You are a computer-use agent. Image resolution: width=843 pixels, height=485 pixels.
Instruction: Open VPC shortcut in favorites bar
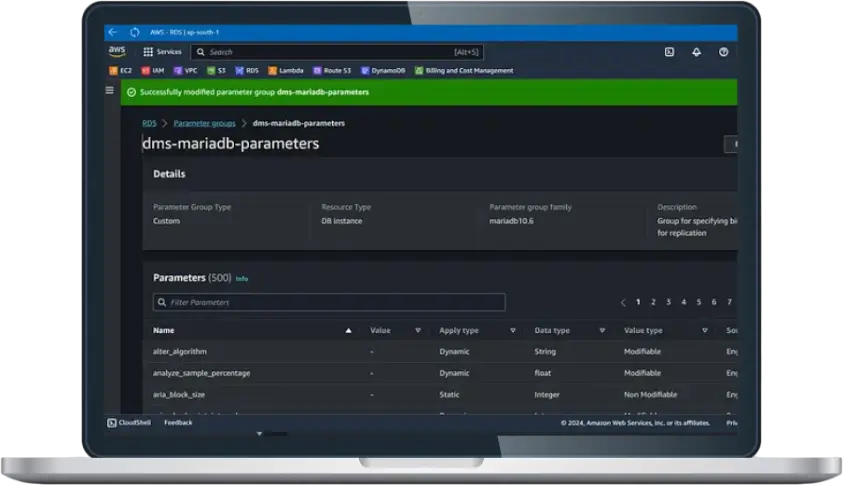(x=185, y=70)
